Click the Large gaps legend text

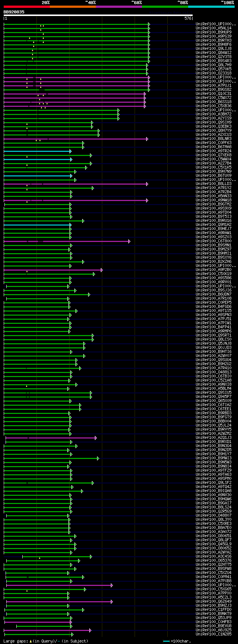click(46, 641)
